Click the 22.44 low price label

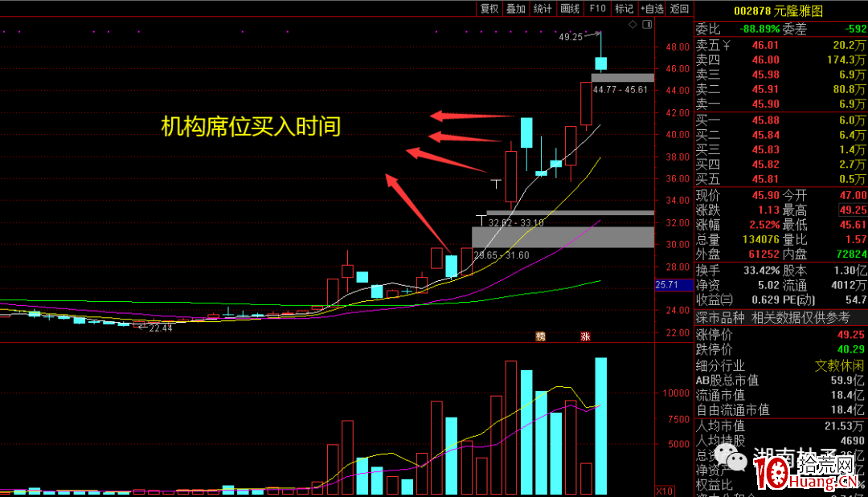click(161, 328)
